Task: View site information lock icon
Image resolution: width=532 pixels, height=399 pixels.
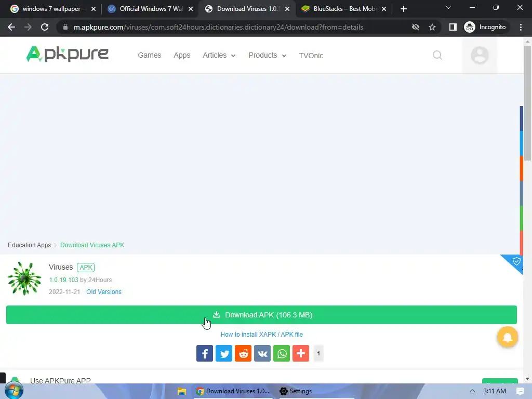Action: click(65, 27)
